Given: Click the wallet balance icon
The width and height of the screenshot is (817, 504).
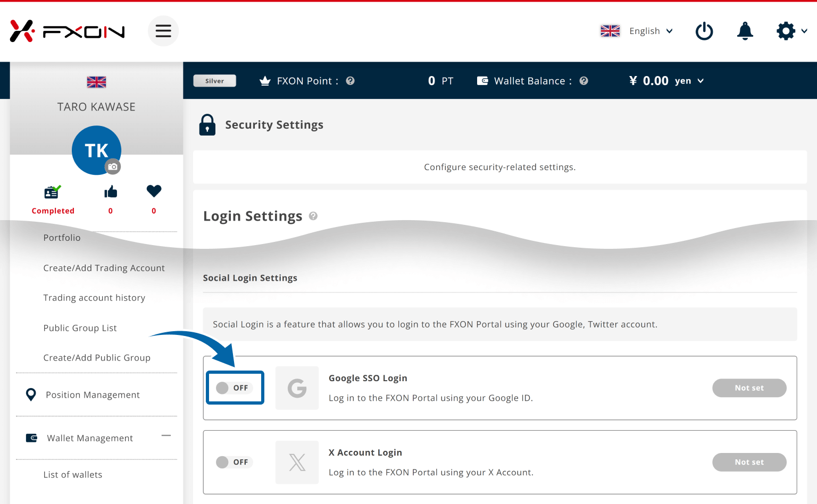Looking at the screenshot, I should click(x=482, y=81).
